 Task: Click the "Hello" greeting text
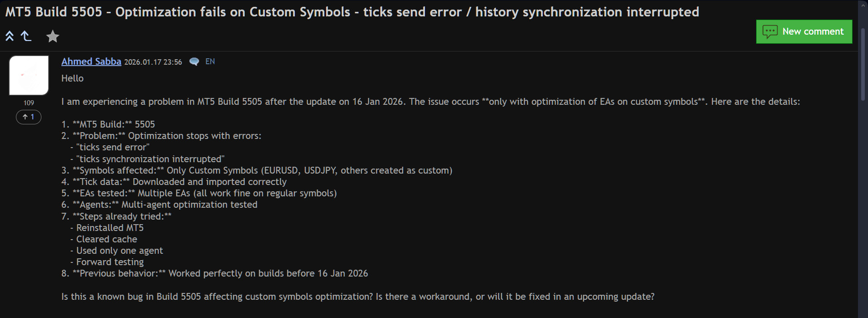point(72,78)
